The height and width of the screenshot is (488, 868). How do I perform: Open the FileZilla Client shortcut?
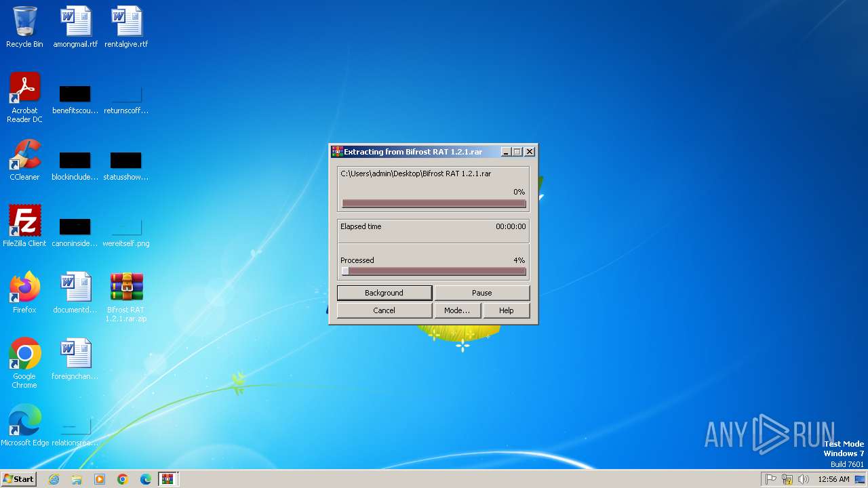click(24, 226)
